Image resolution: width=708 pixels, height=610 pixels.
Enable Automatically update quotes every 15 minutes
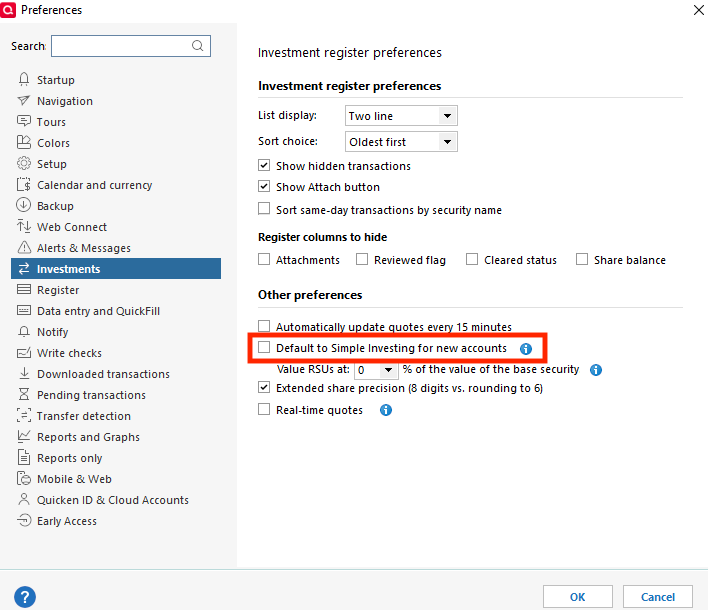coord(264,326)
